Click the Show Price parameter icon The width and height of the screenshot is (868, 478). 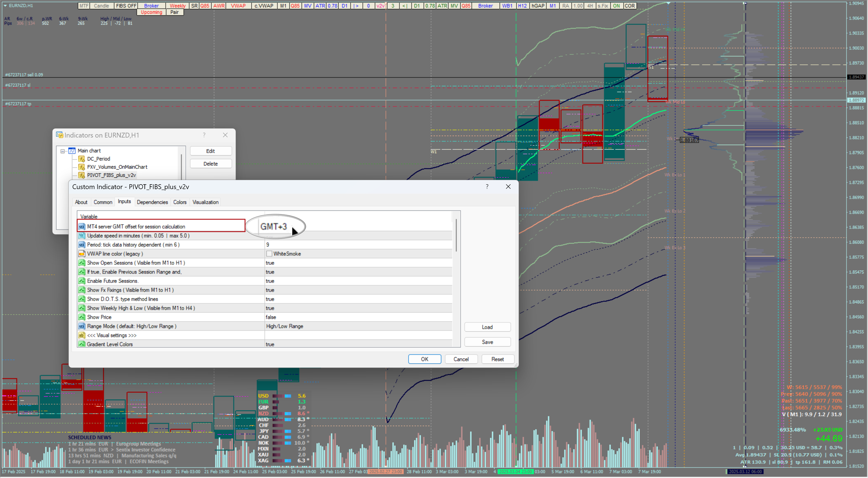point(82,317)
